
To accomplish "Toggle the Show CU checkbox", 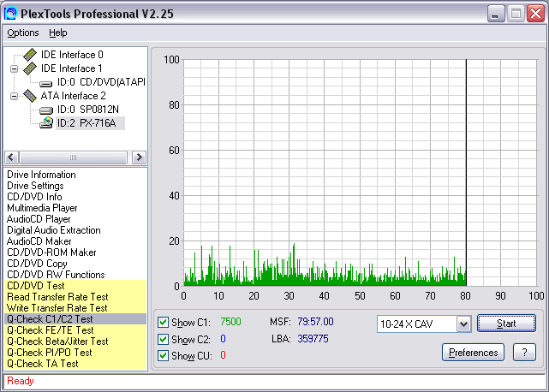I will pyautogui.click(x=163, y=355).
